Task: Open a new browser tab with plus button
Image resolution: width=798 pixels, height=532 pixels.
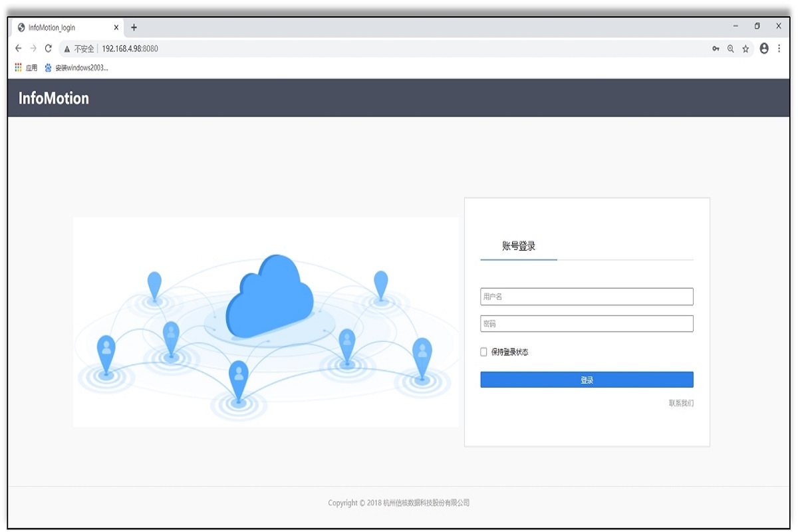Action: coord(134,28)
